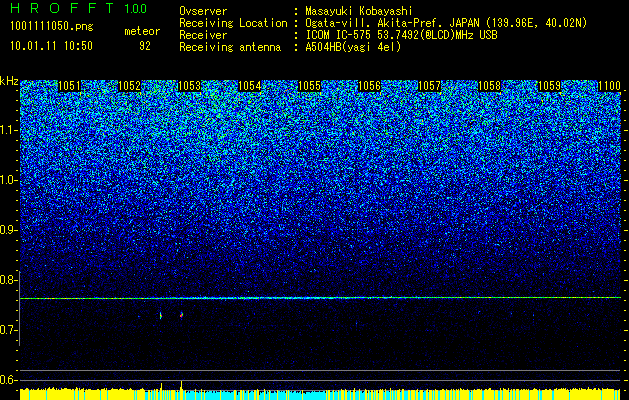Click the 1055 time marker
Screen dimensions: 629x400
309,86
